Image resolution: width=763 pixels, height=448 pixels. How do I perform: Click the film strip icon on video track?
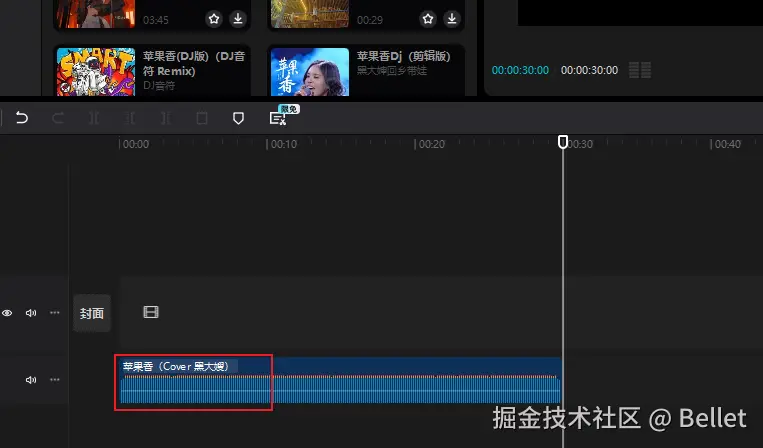(151, 312)
